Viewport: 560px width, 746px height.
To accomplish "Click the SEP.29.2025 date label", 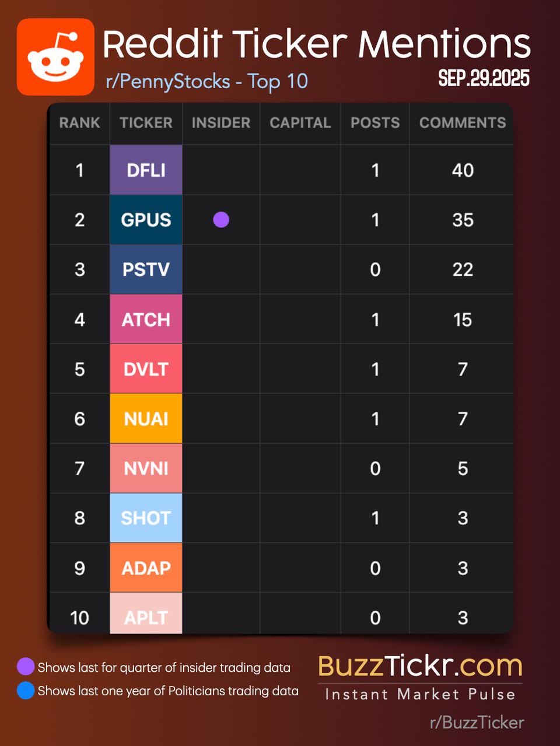I will (x=484, y=78).
